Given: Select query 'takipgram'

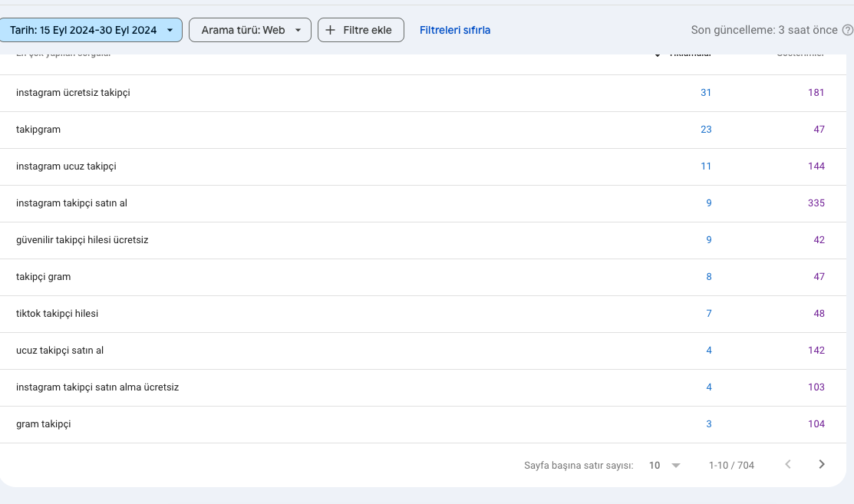Looking at the screenshot, I should 38,130.
